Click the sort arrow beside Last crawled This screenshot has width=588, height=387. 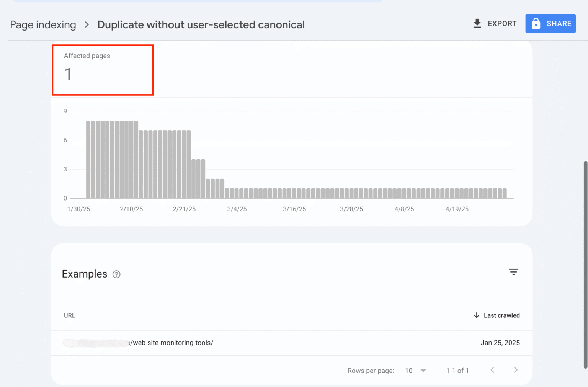[x=477, y=315]
